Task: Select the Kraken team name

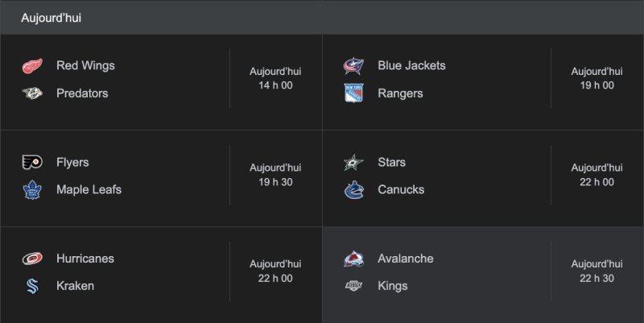Action: (x=75, y=286)
